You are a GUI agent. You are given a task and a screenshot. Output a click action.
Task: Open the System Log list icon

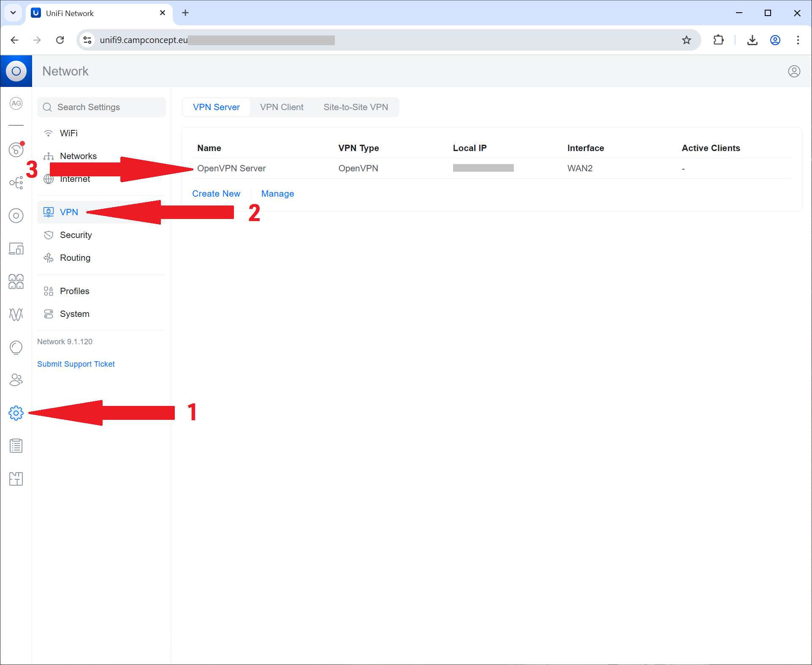tap(16, 446)
